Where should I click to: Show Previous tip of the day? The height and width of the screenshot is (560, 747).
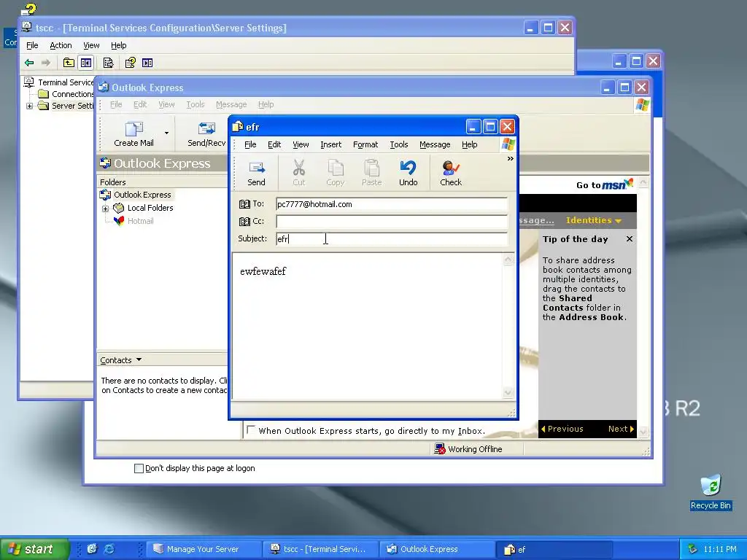[x=562, y=429]
